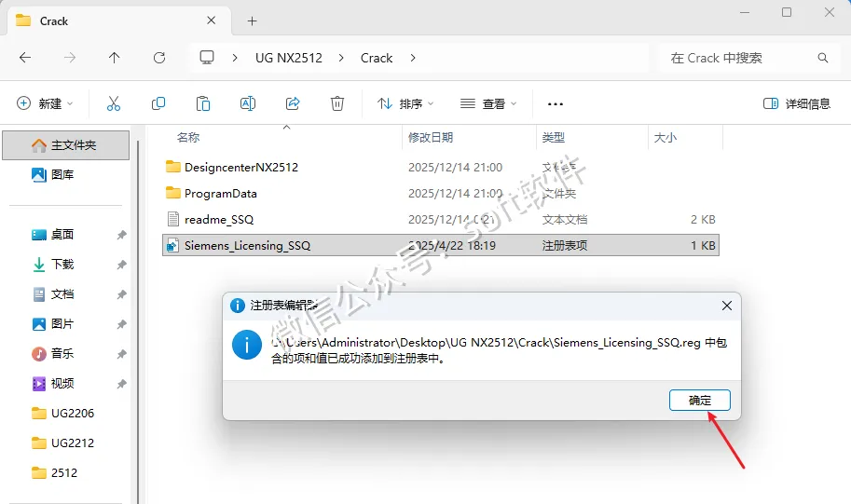
Task: Click the Copy icon in toolbar
Action: (158, 103)
